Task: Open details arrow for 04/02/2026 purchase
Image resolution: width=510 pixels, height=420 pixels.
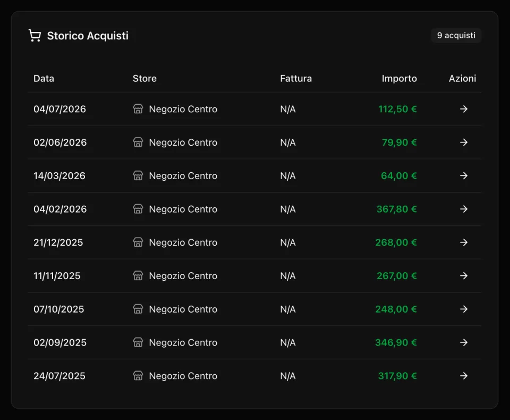Action: pos(464,209)
